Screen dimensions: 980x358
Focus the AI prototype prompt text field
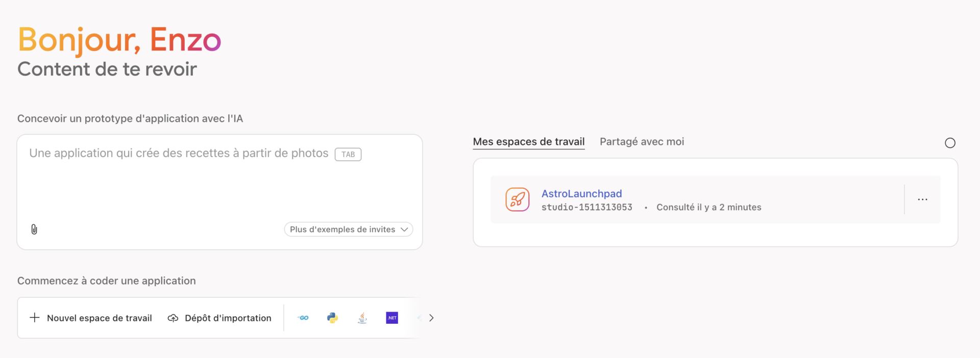click(219, 192)
